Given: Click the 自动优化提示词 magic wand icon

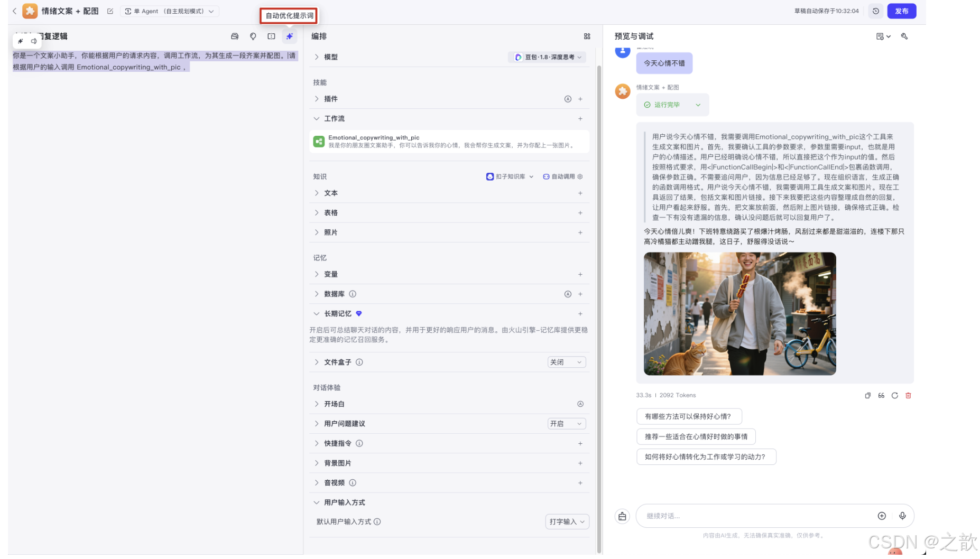Looking at the screenshot, I should pos(289,36).
